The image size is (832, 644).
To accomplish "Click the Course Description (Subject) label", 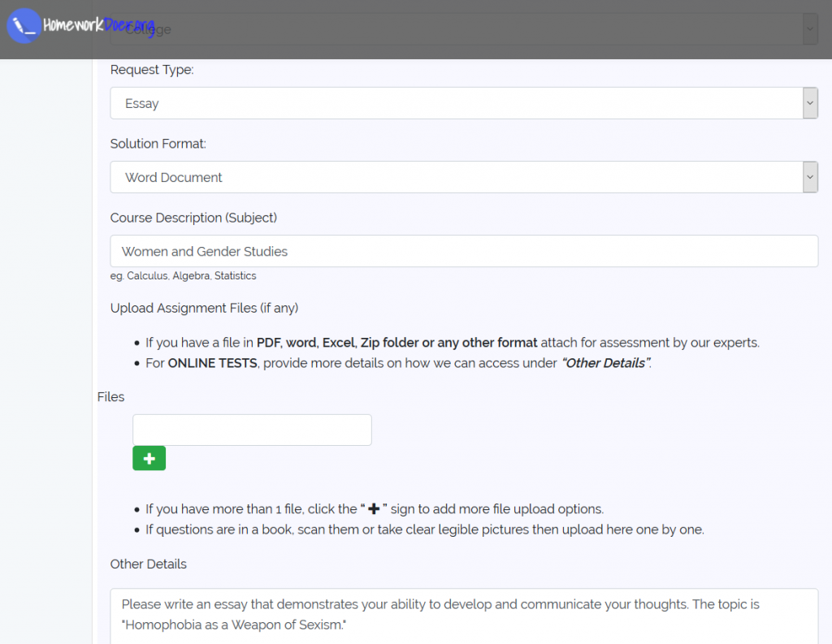I will (x=195, y=218).
